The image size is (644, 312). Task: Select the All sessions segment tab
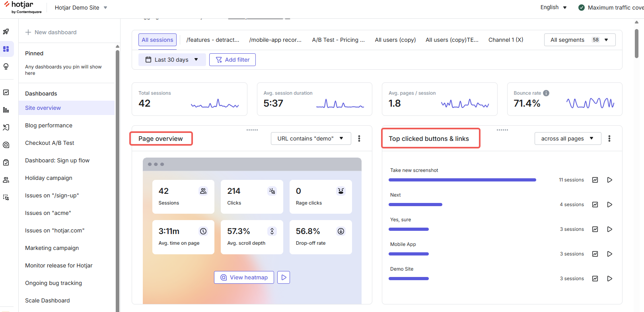pos(158,40)
